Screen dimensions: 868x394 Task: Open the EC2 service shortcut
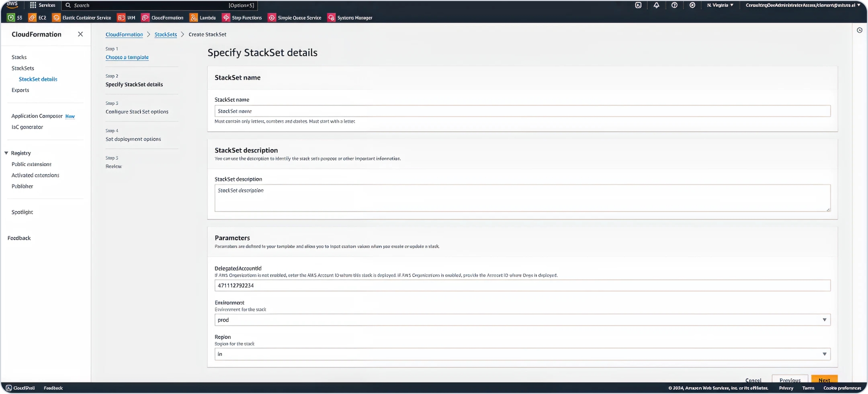(37, 18)
